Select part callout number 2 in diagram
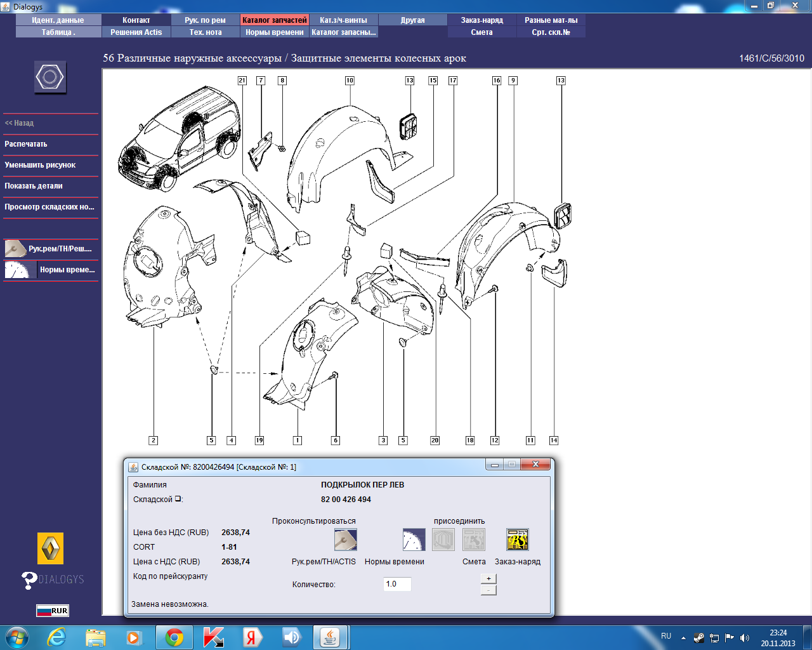Screen dimensions: 812x650 tap(153, 441)
